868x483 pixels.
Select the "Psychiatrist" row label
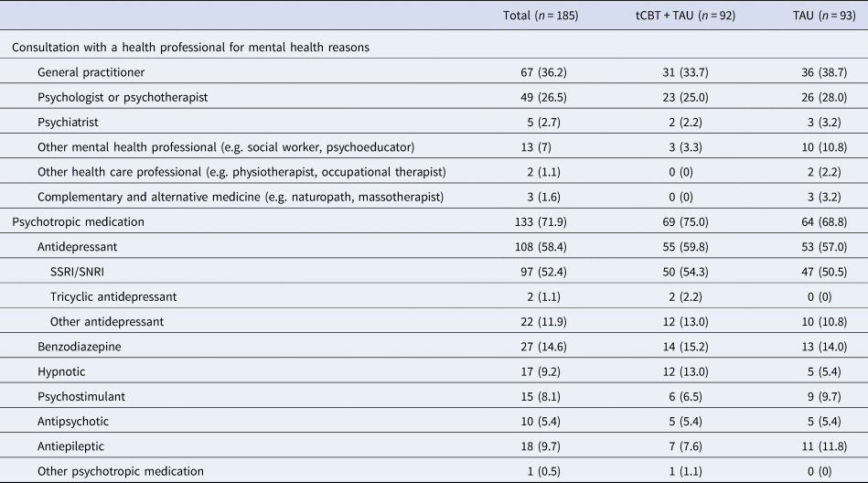tap(69, 121)
